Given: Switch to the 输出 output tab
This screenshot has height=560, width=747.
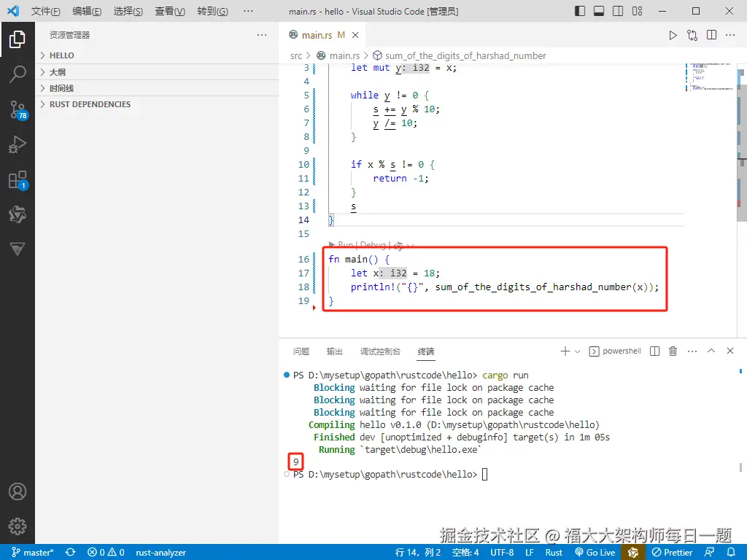Looking at the screenshot, I should (334, 351).
